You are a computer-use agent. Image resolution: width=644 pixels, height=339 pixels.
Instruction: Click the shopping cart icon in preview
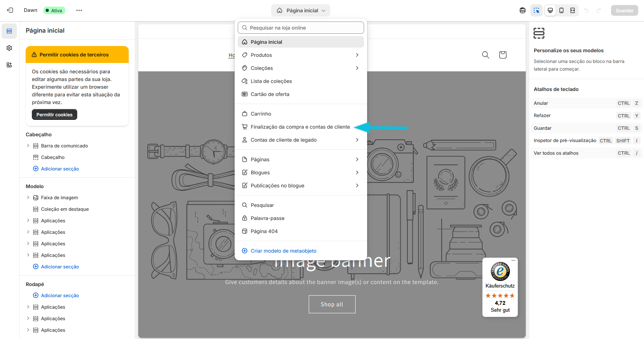coord(502,55)
